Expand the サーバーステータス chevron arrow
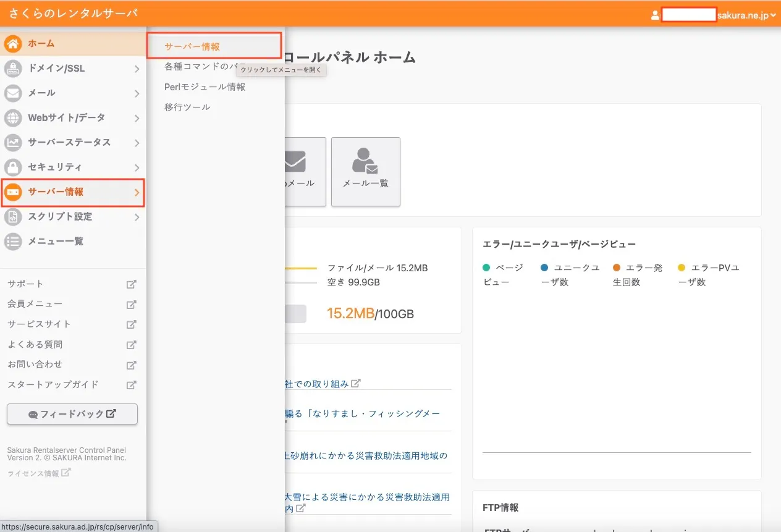781x532 pixels. [x=137, y=143]
